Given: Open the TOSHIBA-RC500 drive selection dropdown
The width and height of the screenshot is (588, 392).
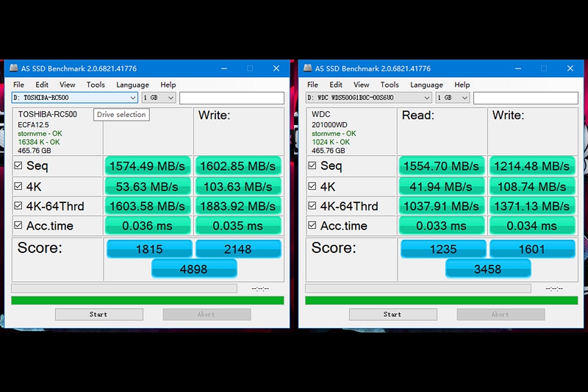Looking at the screenshot, I should pyautogui.click(x=75, y=98).
